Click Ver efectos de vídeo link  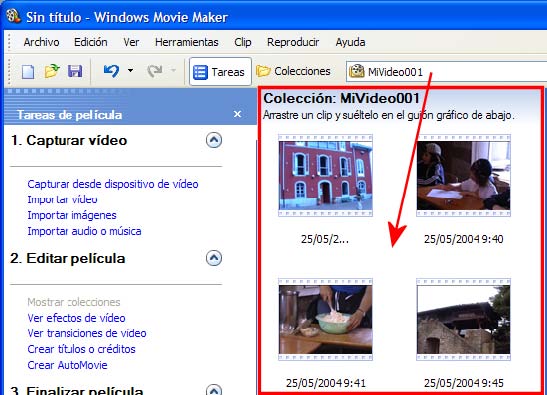click(x=76, y=318)
